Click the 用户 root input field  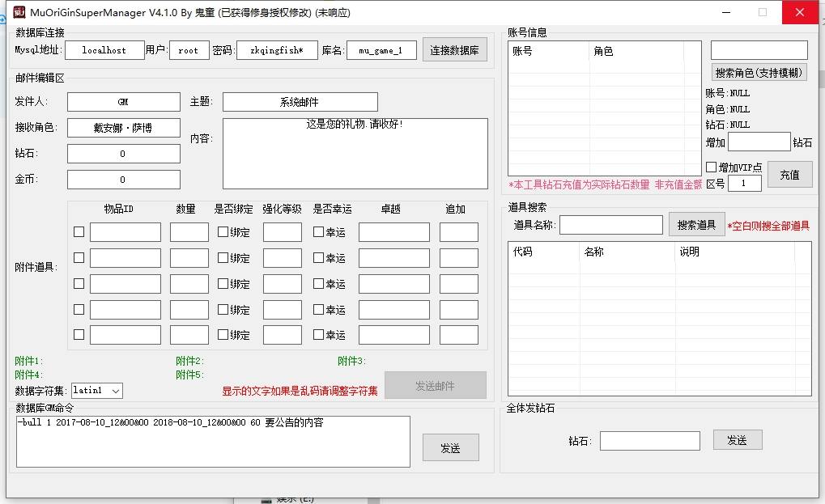pyautogui.click(x=189, y=50)
